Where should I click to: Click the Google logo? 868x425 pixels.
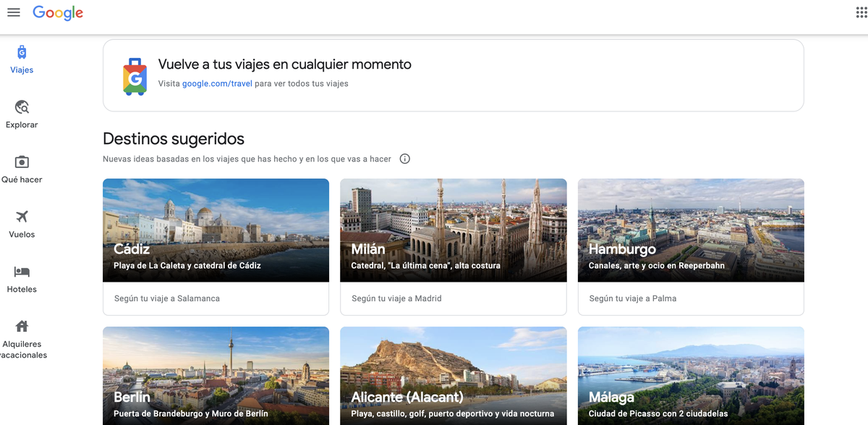[x=58, y=13]
